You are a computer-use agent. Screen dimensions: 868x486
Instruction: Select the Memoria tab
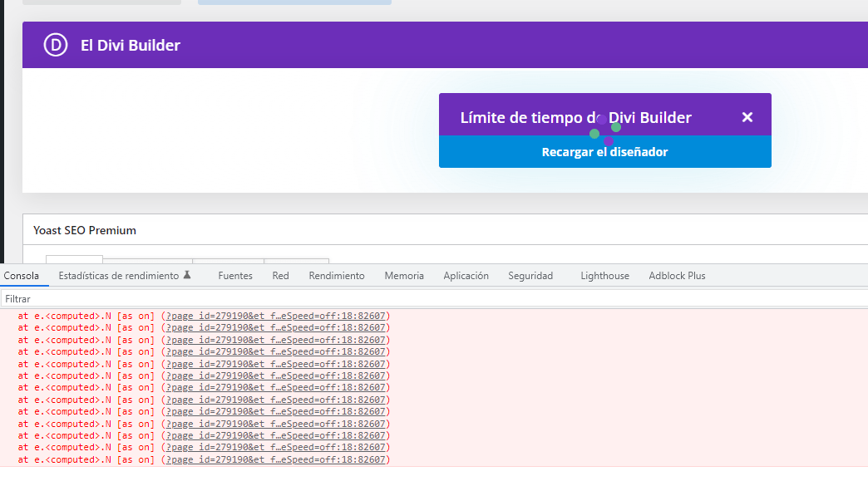[x=404, y=275]
